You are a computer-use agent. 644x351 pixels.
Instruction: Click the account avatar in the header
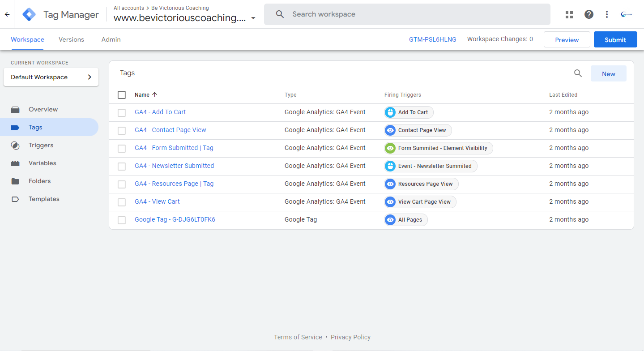coord(627,14)
